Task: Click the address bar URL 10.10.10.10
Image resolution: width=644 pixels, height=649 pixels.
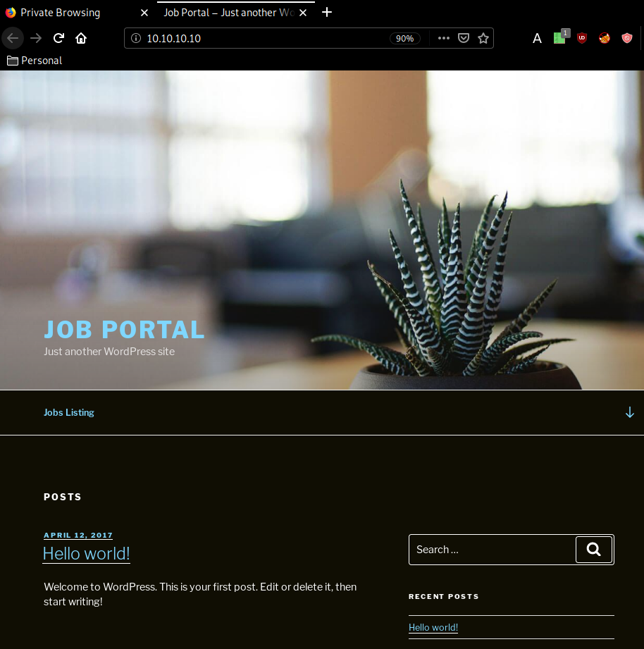Action: [x=174, y=39]
